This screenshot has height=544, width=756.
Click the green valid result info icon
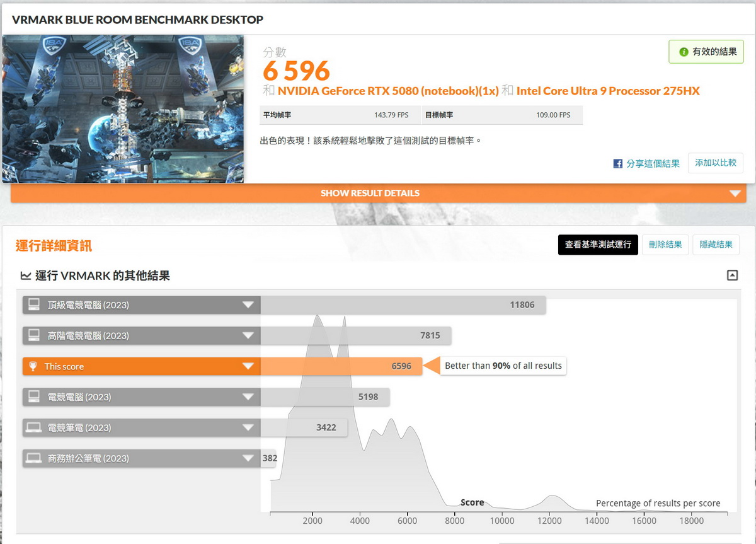684,52
